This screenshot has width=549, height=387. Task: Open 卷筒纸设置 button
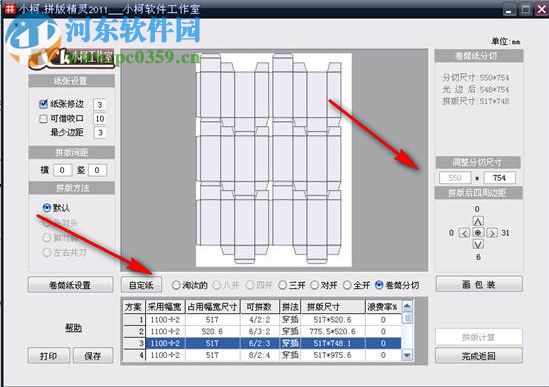[x=71, y=285]
